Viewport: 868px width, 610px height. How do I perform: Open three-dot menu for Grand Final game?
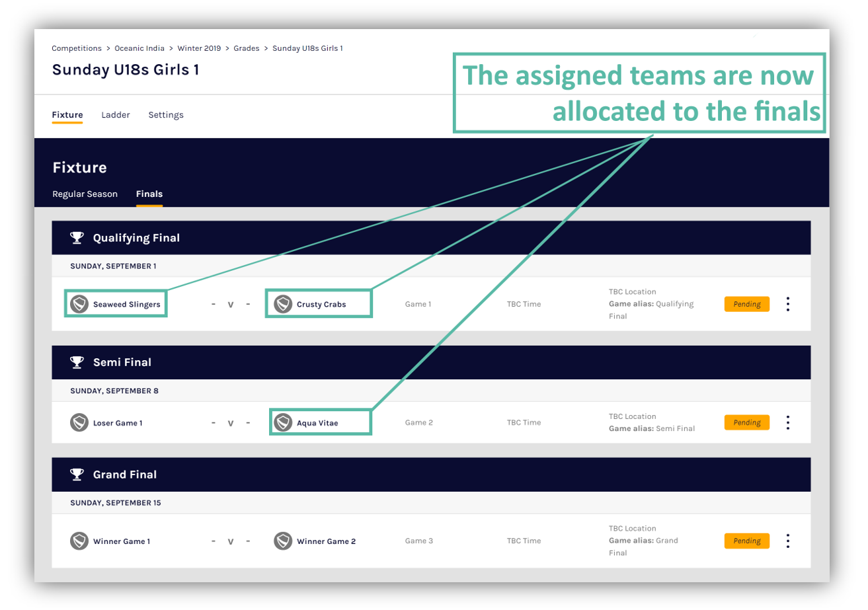pos(787,541)
